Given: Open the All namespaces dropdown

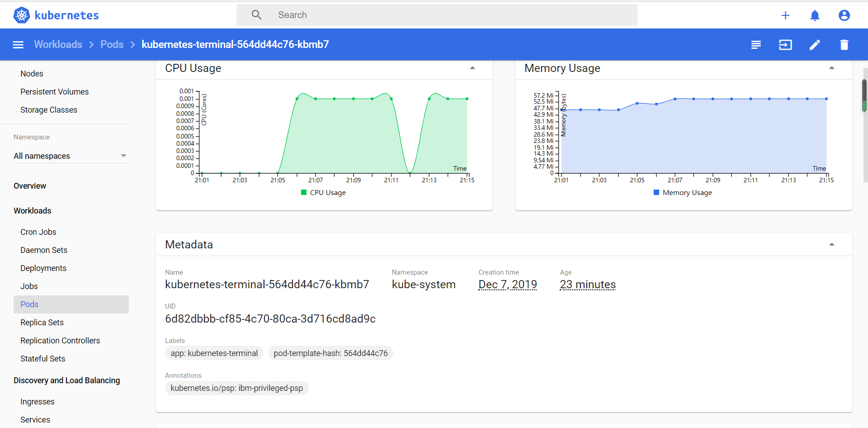Looking at the screenshot, I should coord(71,156).
